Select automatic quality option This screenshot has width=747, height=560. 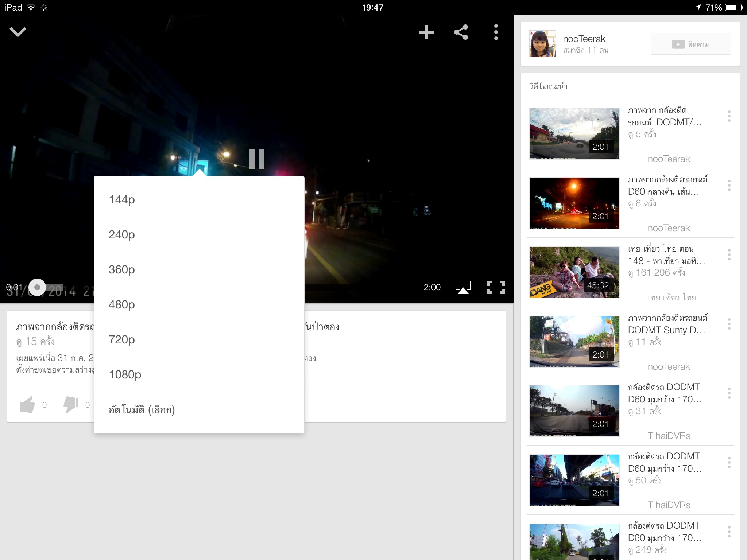point(142,410)
